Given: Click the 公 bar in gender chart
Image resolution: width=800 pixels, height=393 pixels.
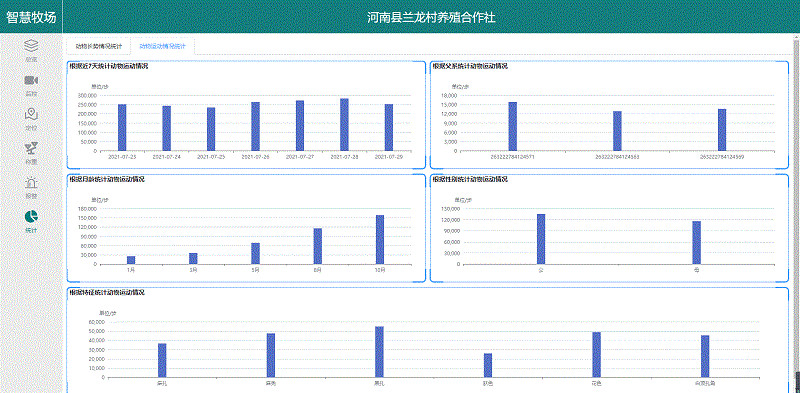Looking at the screenshot, I should pos(541,239).
